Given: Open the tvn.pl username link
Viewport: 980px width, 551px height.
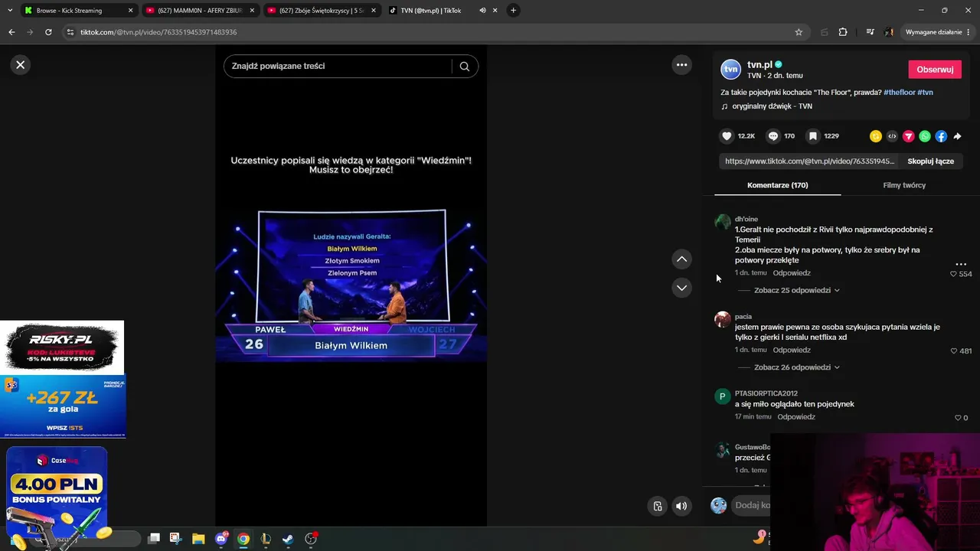Looking at the screenshot, I should [759, 65].
